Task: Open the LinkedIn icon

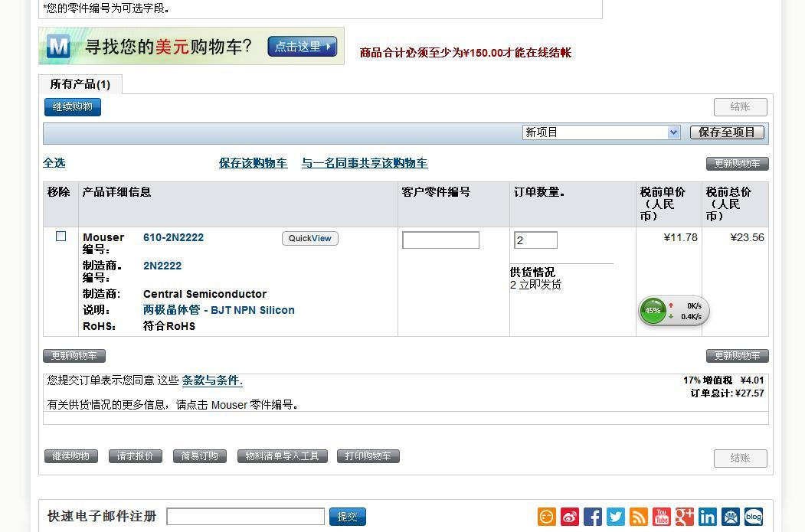Action: (x=708, y=517)
